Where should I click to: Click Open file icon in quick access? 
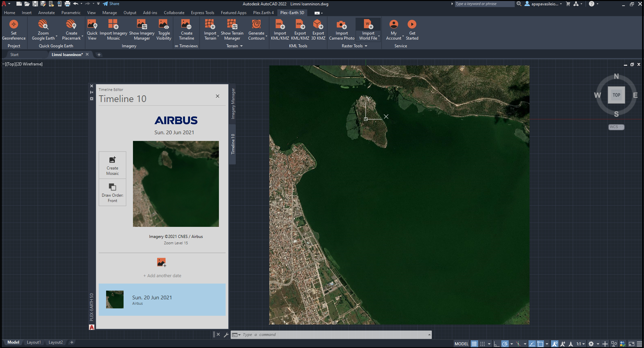pyautogui.click(x=27, y=4)
